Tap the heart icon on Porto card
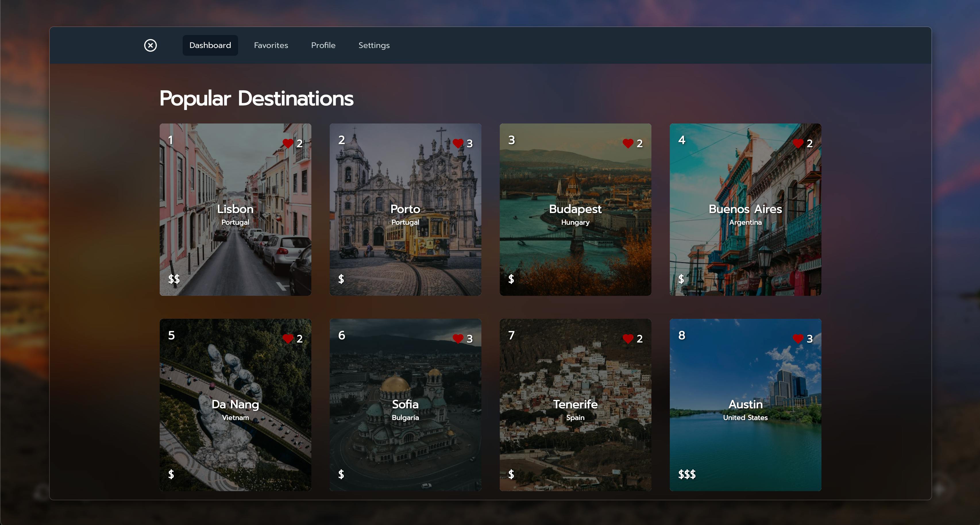 [458, 143]
